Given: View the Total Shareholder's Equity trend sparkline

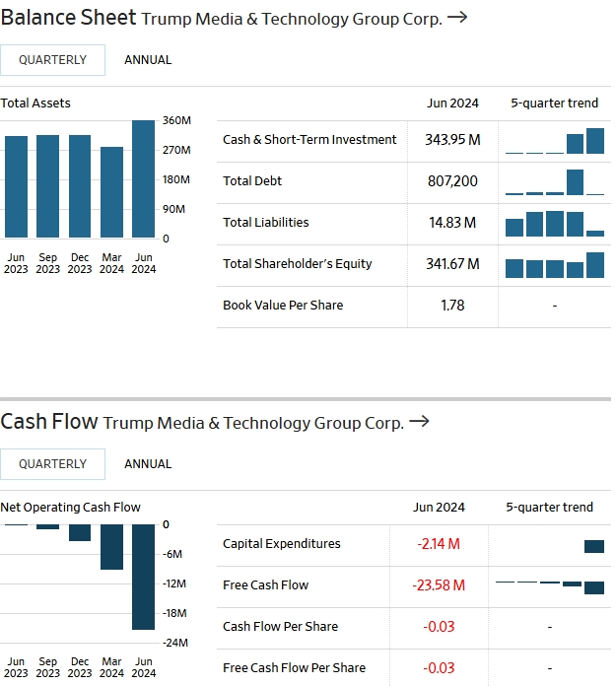Looking at the screenshot, I should [555, 265].
